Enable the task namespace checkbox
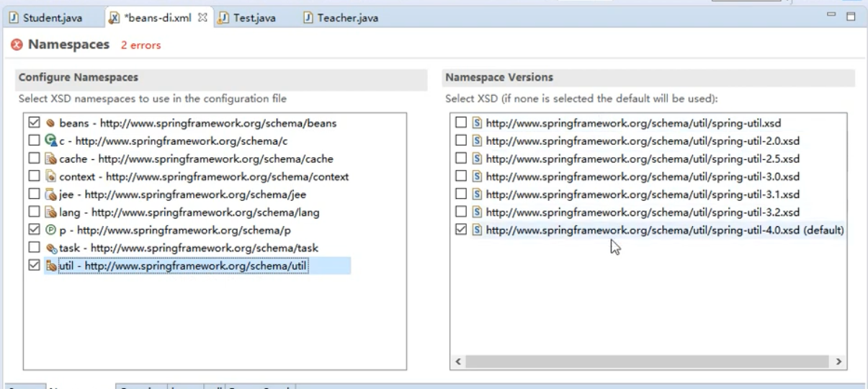Screen dimensions: 868x389 (34, 248)
